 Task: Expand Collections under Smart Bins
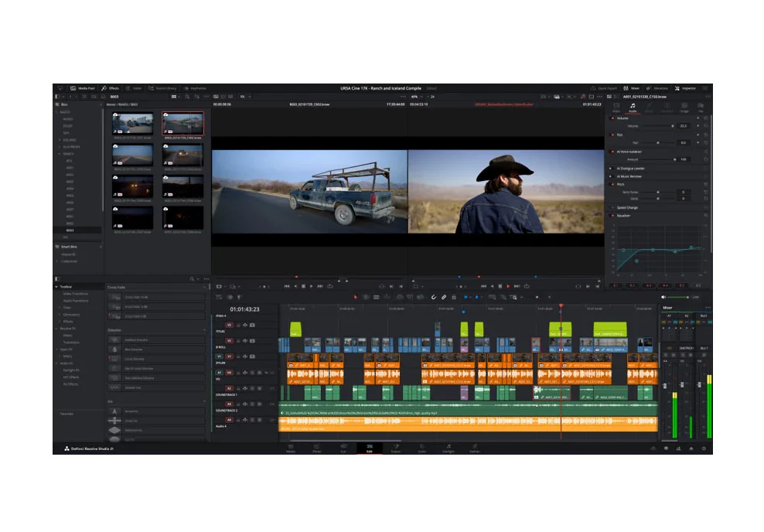[57, 261]
